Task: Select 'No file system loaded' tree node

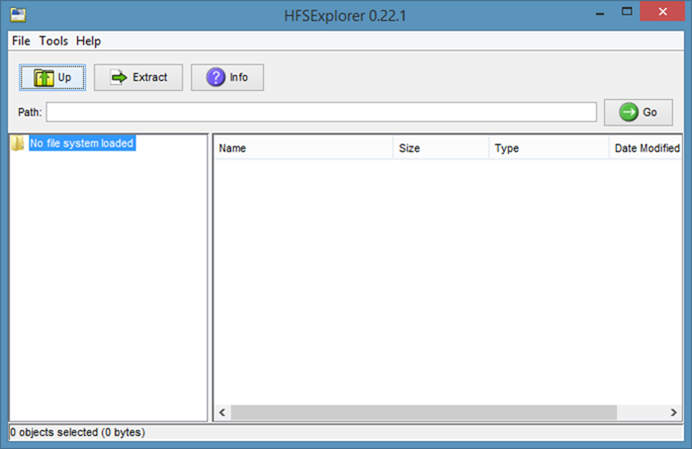Action: tap(82, 144)
